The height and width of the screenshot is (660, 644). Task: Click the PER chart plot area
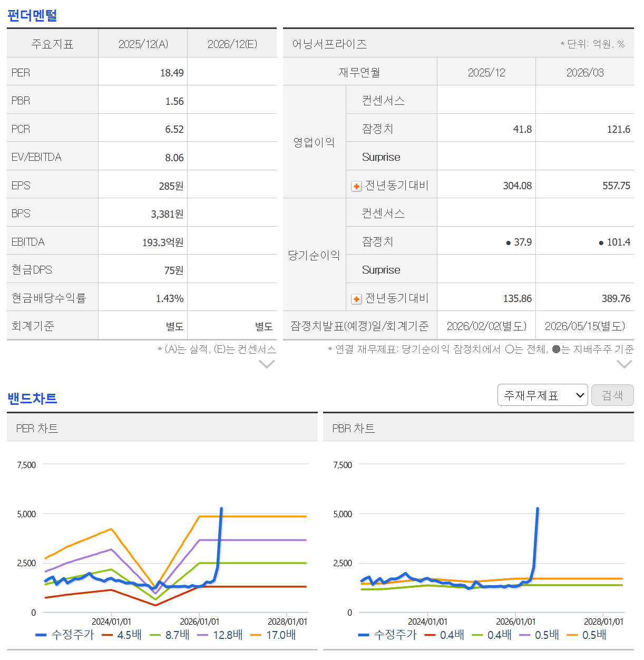pos(175,538)
